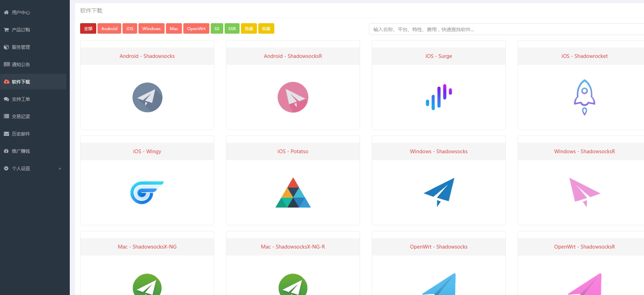
Task: Click the Windows ShadowsocksR pink plane icon
Action: click(585, 192)
